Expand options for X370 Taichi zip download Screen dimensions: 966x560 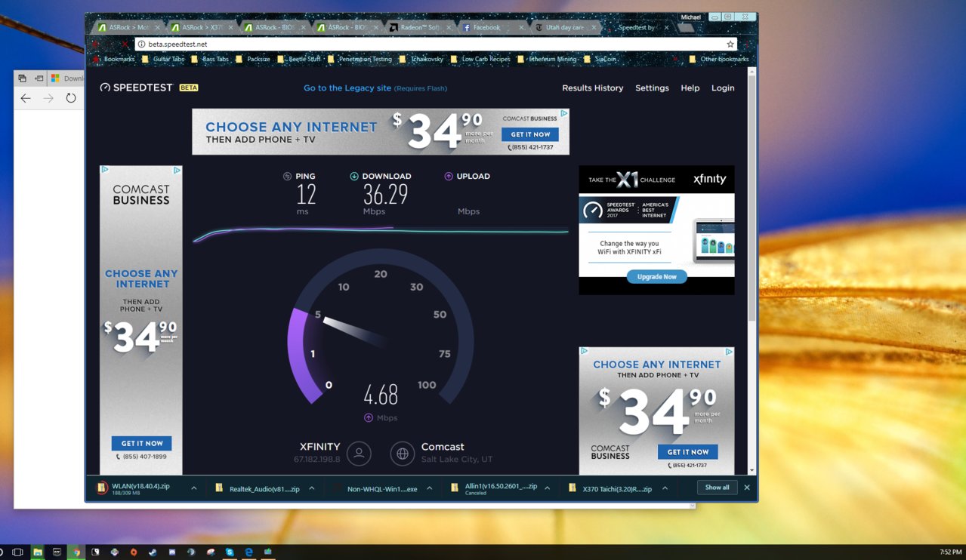point(665,488)
